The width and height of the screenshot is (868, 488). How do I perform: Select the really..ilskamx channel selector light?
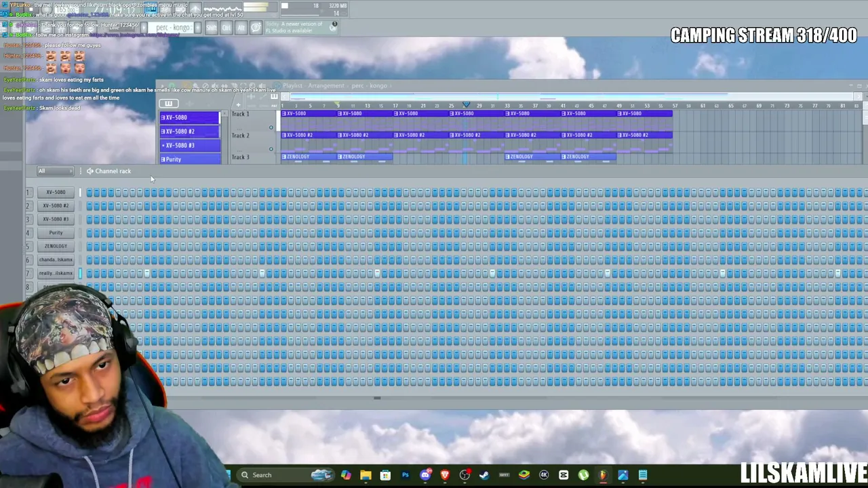tap(80, 273)
